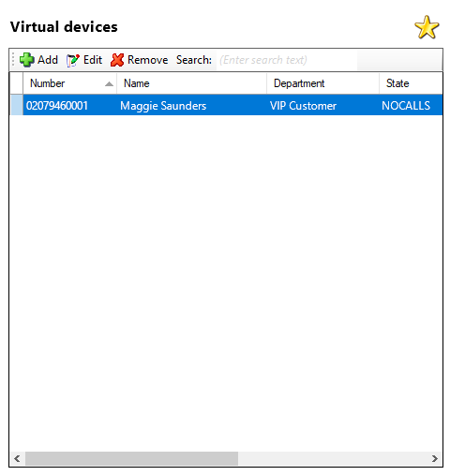Click the NOCALLS state cell
450x476 pixels.
pyautogui.click(x=406, y=106)
